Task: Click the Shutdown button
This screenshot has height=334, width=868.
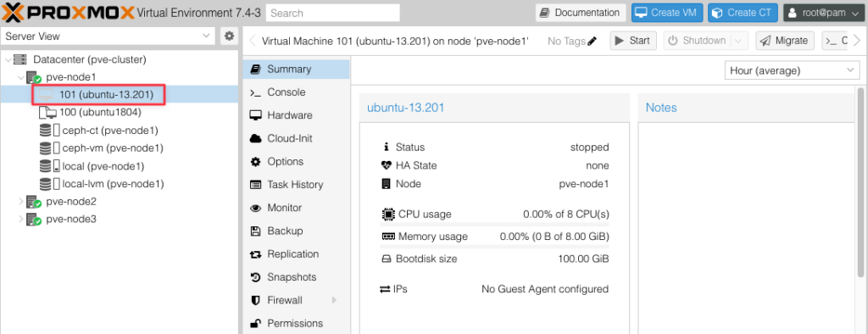Action: [698, 41]
